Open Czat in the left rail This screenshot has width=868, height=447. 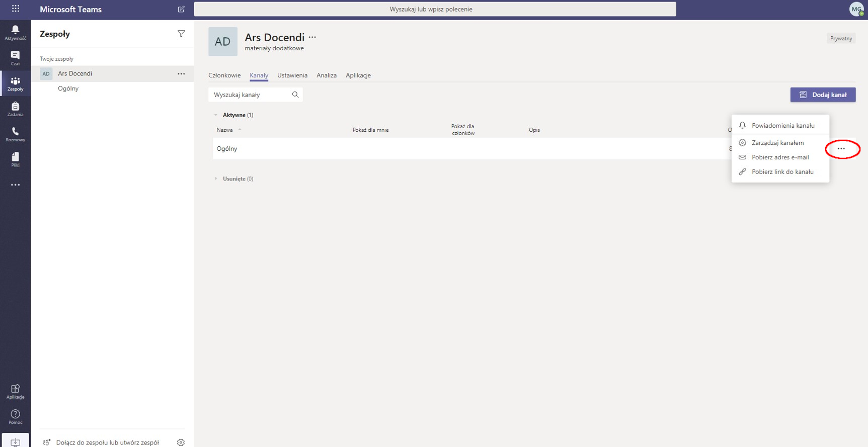click(15, 58)
